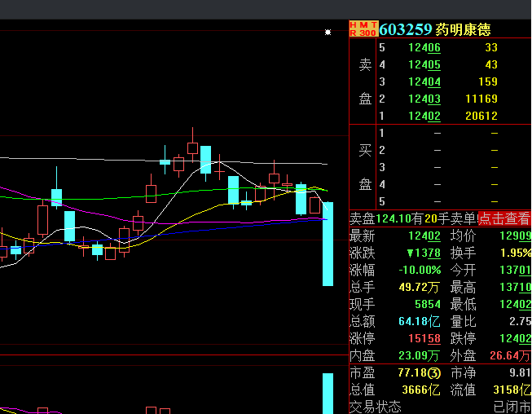This screenshot has height=414, width=532.
Task: Select the sell level 5 price 12406
Action: [x=424, y=47]
